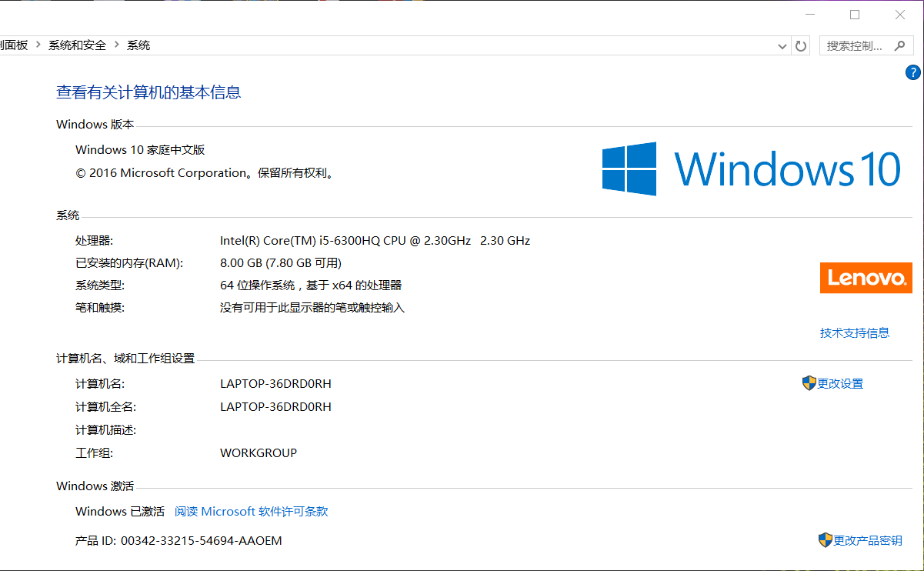Click the Windows 10 家庭中文版 text
The image size is (924, 571).
[140, 149]
